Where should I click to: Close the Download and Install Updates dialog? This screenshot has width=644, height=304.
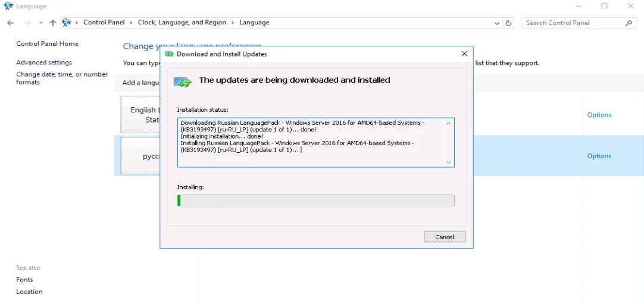point(464,54)
